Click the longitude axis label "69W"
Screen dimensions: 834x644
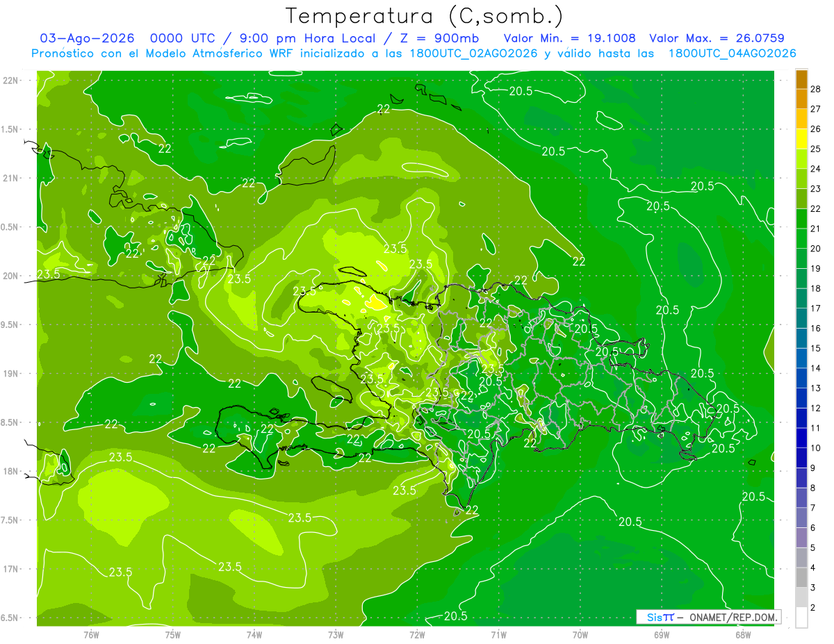(x=662, y=634)
